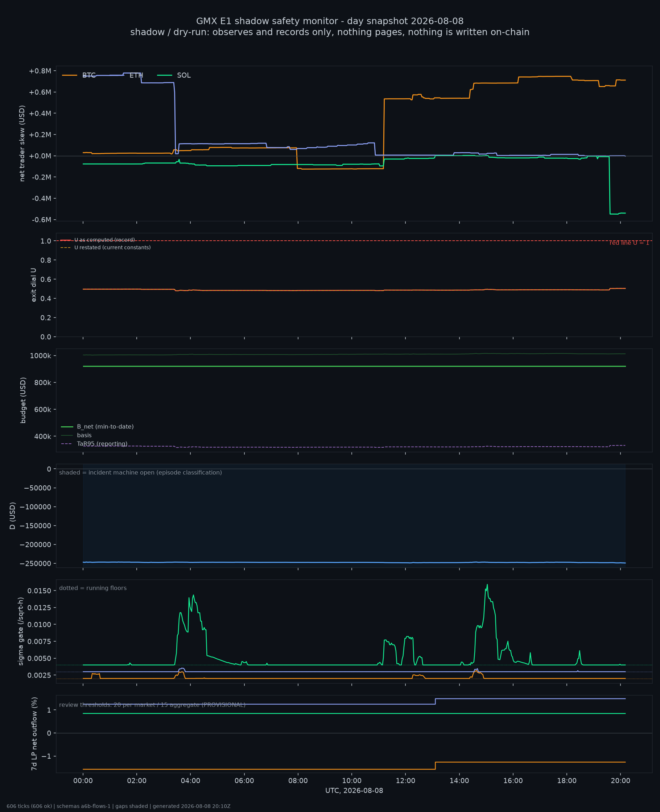Click the 'red line U = 1' annotation
Viewport: 660px width, 812px height.
coord(629,243)
